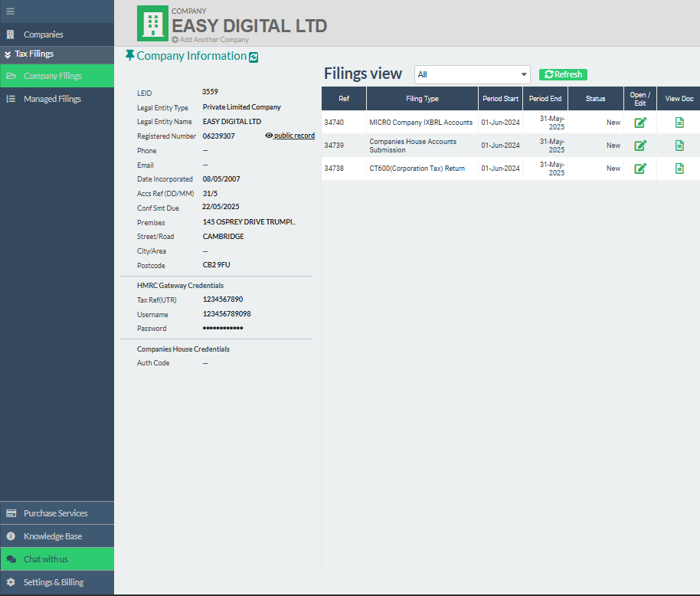700x596 pixels.
Task: Click the green Refresh button
Action: pyautogui.click(x=563, y=74)
